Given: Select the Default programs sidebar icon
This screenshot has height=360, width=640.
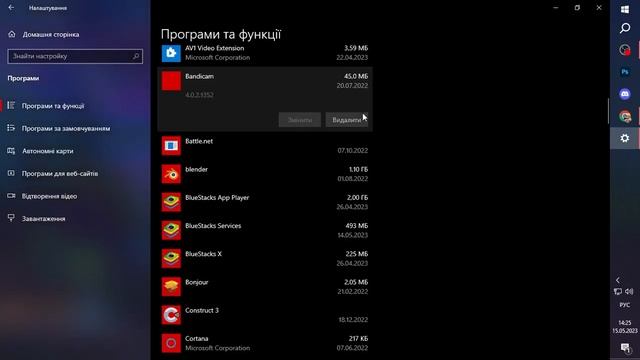Looking at the screenshot, I should tap(11, 128).
